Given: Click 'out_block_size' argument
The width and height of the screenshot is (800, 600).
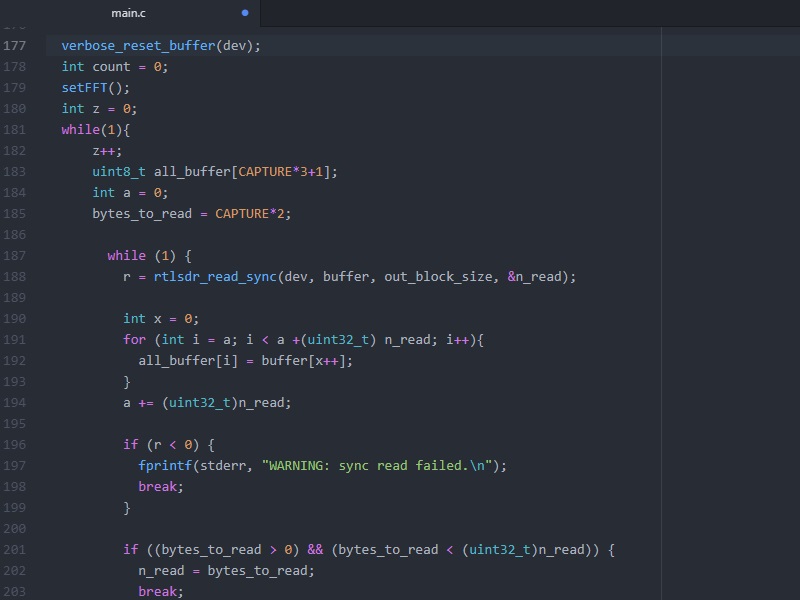Looking at the screenshot, I should click(x=438, y=277).
